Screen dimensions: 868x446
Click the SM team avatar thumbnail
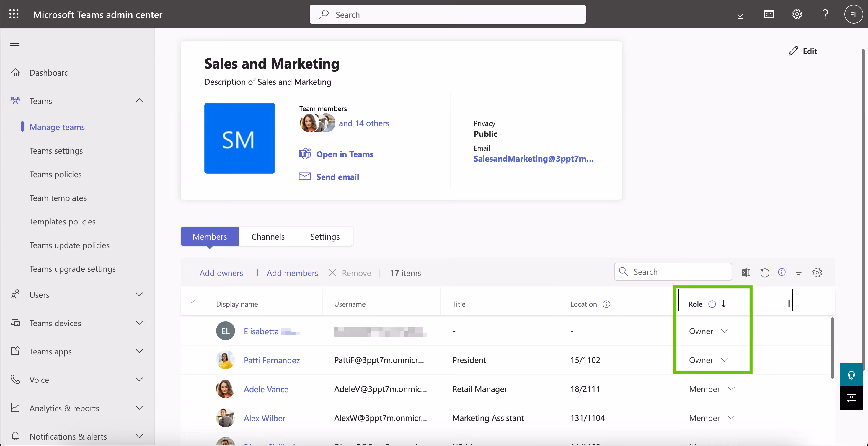click(239, 138)
